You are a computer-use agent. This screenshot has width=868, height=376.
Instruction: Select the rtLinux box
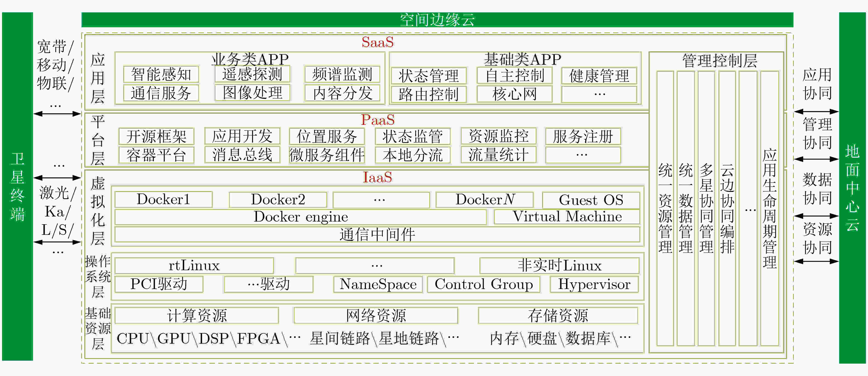pyautogui.click(x=194, y=266)
